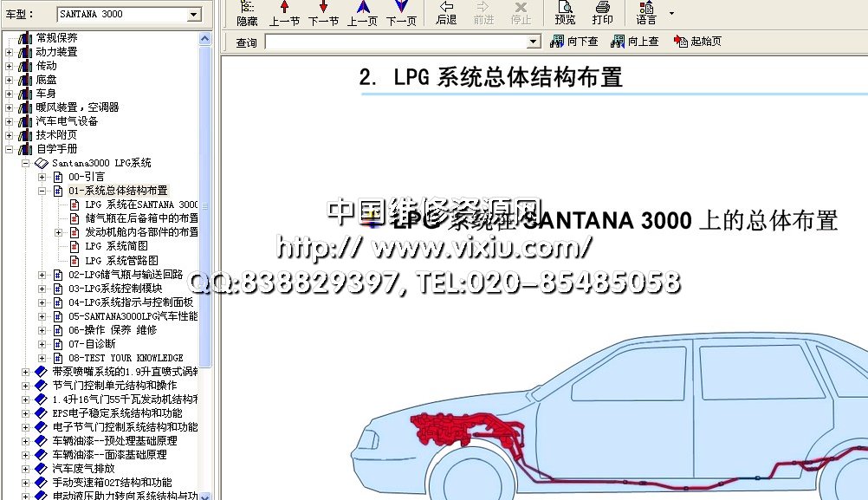Expand the 02-LPG储气瓶与输送回路 node
The height and width of the screenshot is (500, 868).
click(x=42, y=275)
